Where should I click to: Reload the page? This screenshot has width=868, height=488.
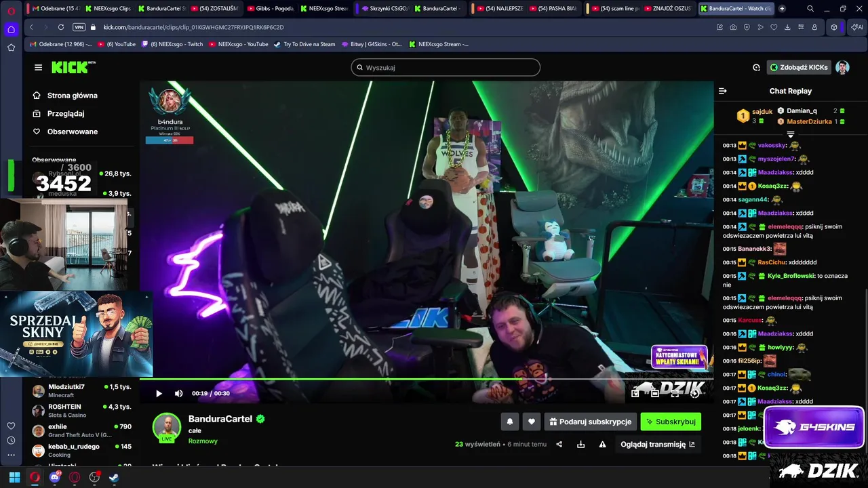pos(61,27)
